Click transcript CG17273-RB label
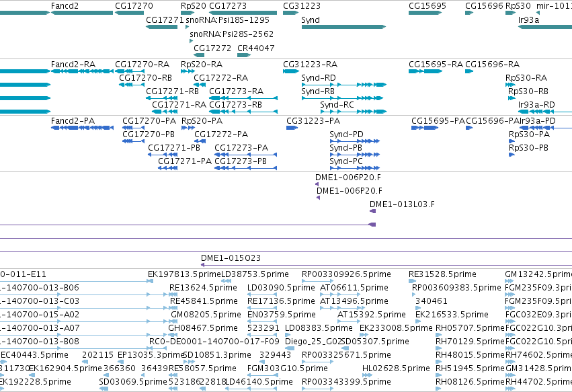This screenshot has height=392, width=572. click(x=236, y=105)
